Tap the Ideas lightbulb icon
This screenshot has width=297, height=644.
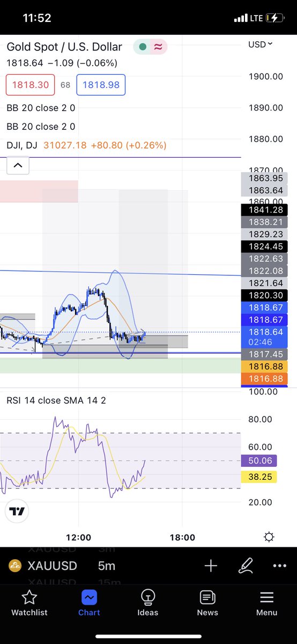(x=148, y=597)
